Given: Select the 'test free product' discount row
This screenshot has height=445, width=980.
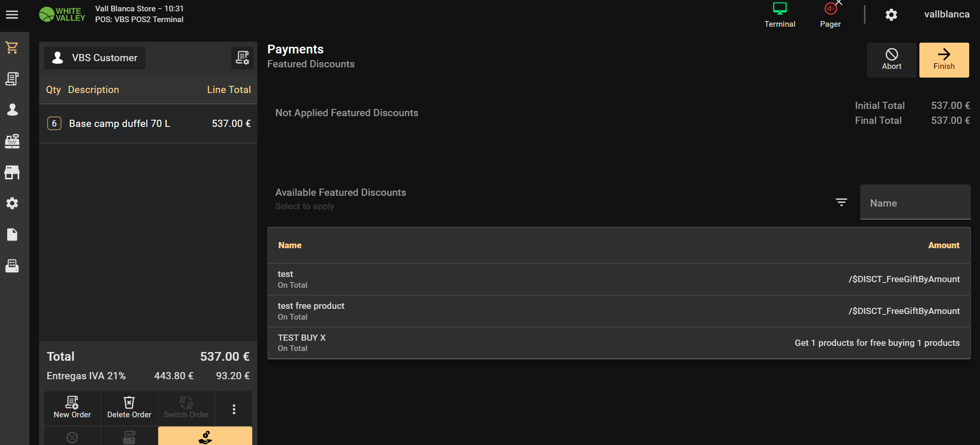Looking at the screenshot, I should point(618,311).
